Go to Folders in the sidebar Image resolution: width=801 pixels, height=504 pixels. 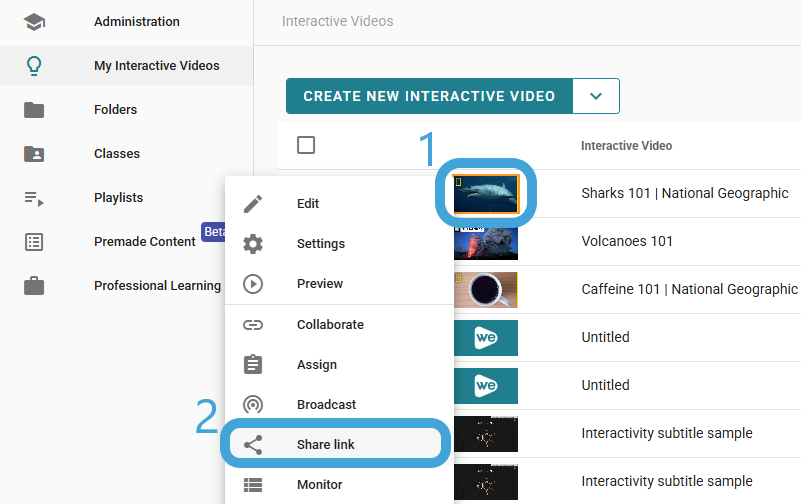(x=126, y=110)
